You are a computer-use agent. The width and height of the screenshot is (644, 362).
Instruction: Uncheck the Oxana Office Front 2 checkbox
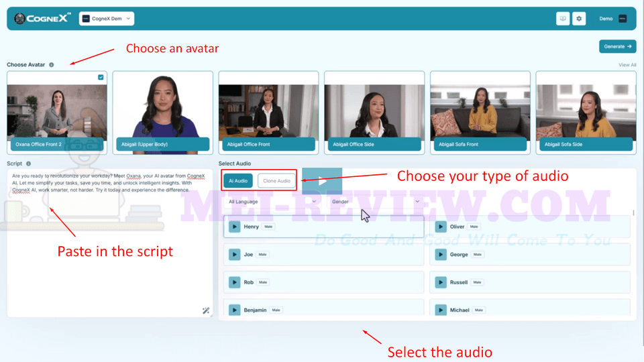click(x=101, y=77)
